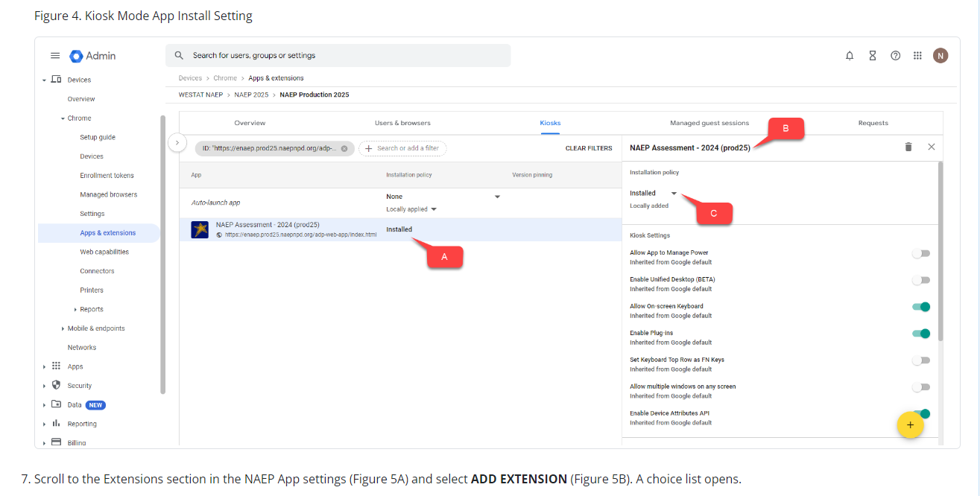Click the notifications bell icon
Screen dimensions: 980x496
point(850,56)
